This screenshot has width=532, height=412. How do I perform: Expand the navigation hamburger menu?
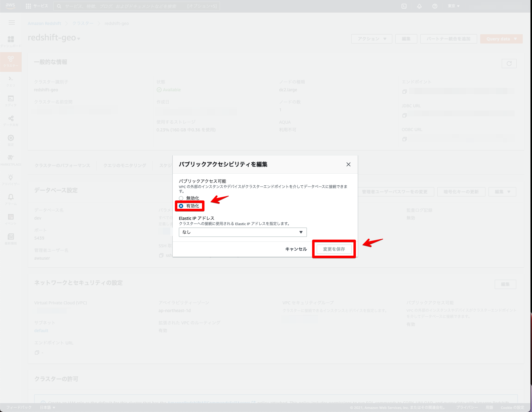[11, 22]
